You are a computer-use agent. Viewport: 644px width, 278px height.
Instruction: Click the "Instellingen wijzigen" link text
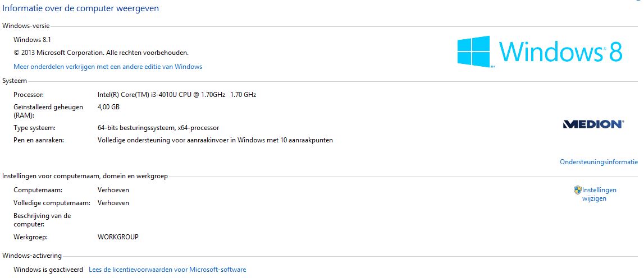(x=599, y=194)
